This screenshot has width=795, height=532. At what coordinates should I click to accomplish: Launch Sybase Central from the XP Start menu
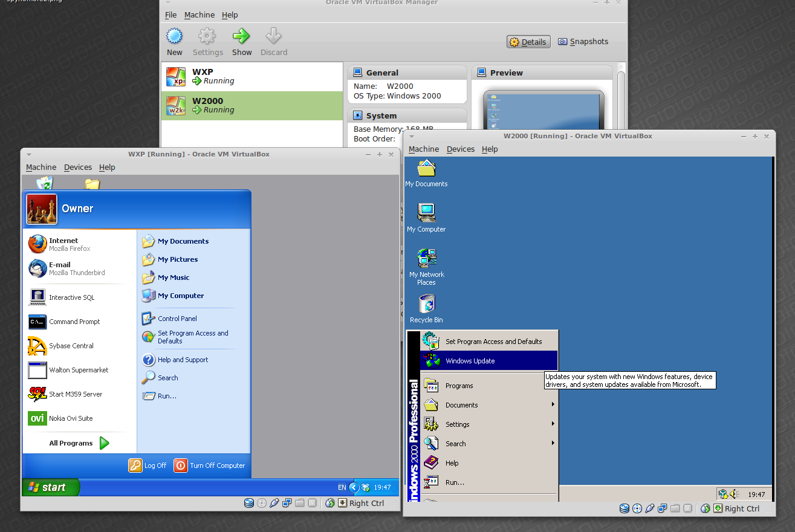[x=80, y=346]
